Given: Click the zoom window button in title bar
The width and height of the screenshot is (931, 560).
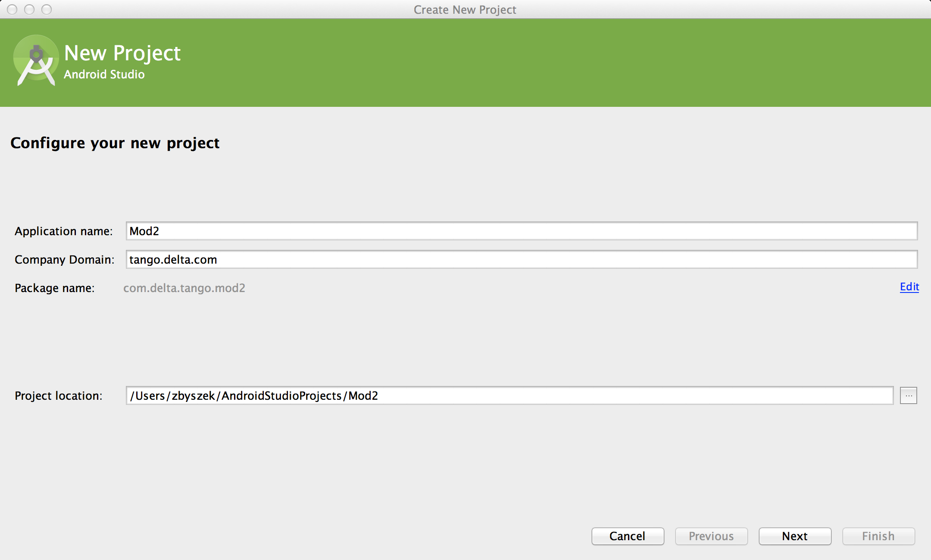Looking at the screenshot, I should [47, 9].
